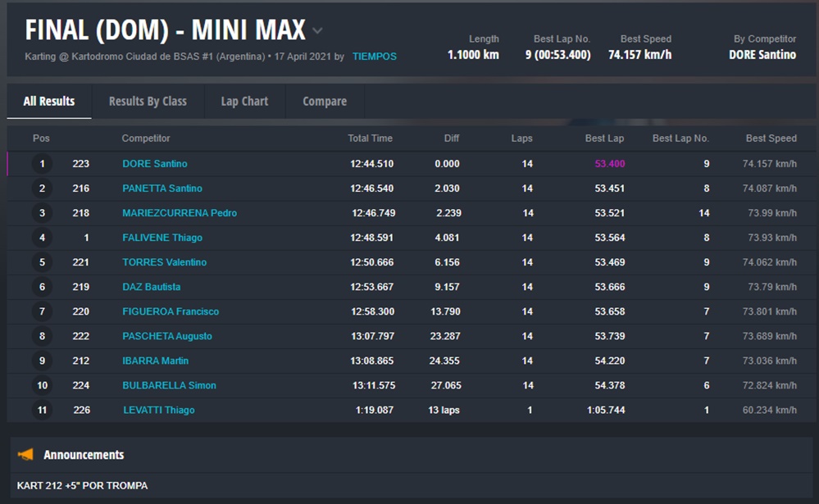Click the IBARRA Martin competitor name
Image resolution: width=819 pixels, height=504 pixels.
coord(156,361)
